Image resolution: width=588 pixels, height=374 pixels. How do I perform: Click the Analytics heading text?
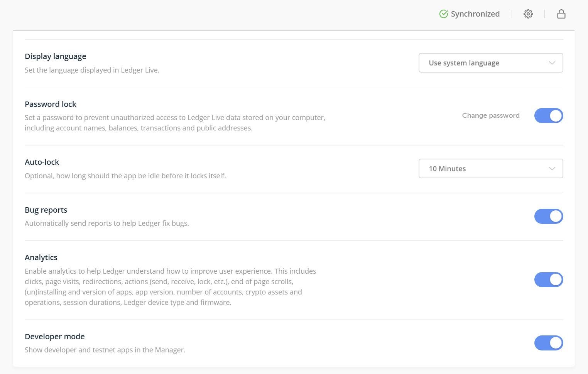point(41,257)
